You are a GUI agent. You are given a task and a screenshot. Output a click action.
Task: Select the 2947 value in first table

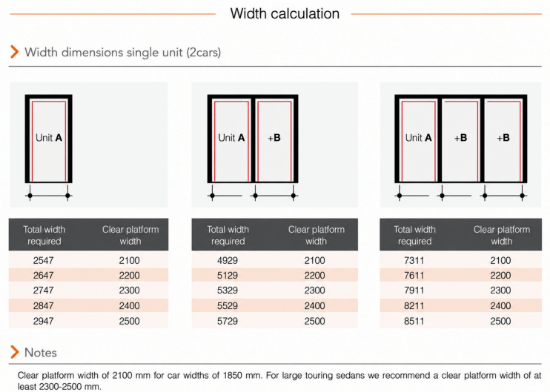[43, 321]
